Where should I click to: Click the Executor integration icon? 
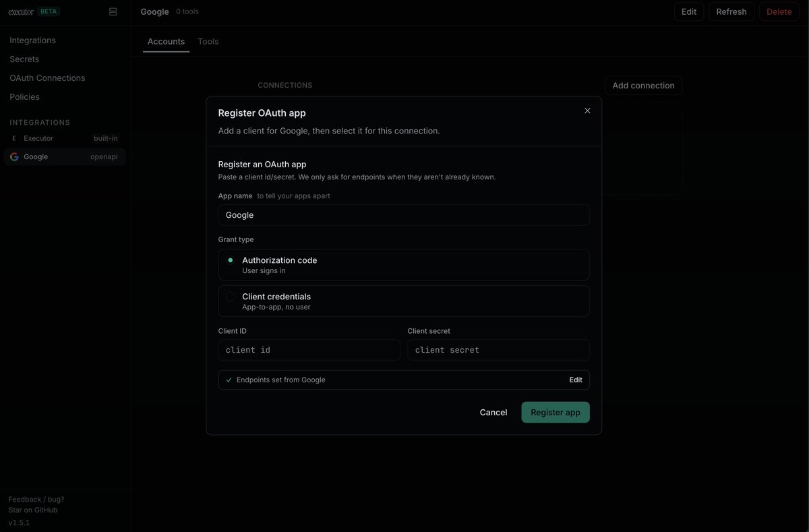click(14, 138)
